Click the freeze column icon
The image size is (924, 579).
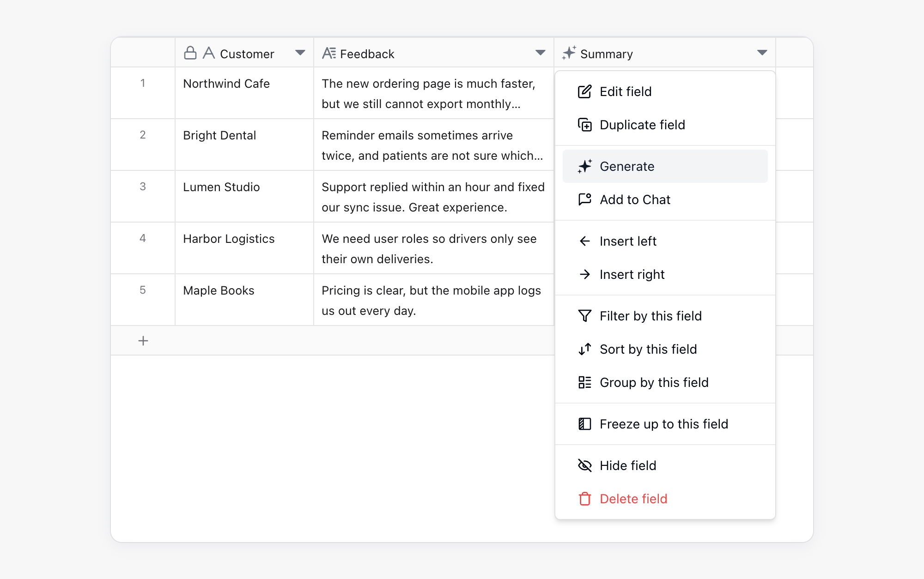pyautogui.click(x=584, y=424)
